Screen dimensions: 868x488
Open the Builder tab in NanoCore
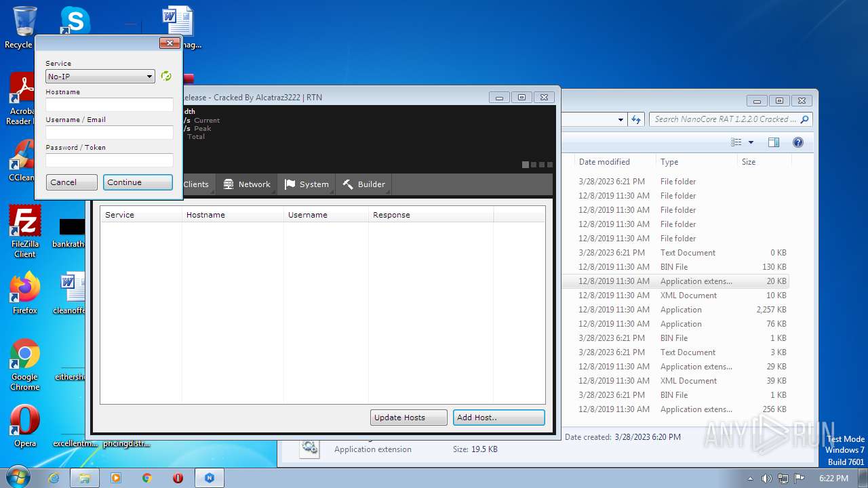coord(363,184)
